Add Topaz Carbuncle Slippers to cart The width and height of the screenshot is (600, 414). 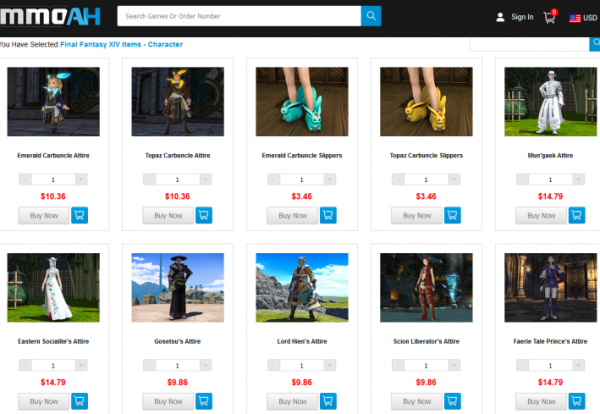click(x=453, y=215)
